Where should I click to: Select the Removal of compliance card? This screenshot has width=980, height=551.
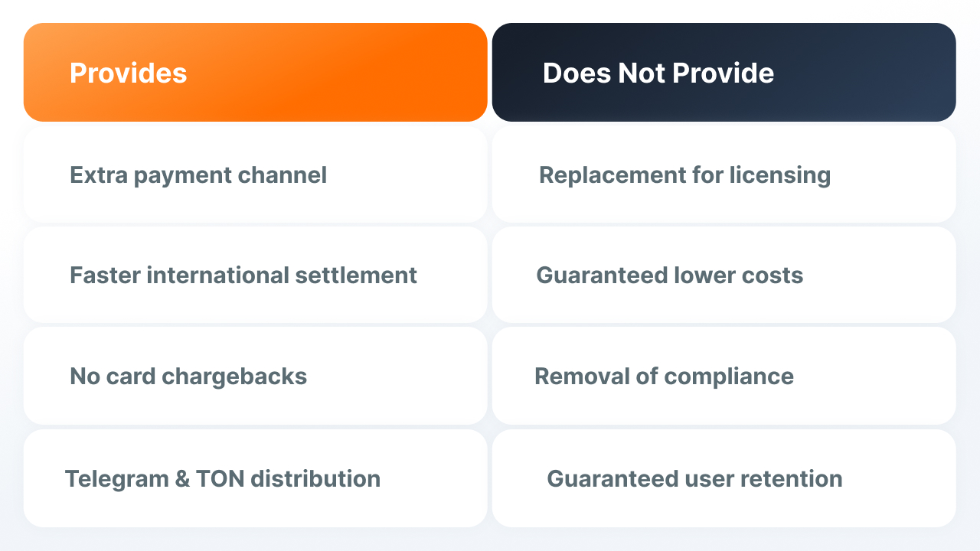pos(724,376)
